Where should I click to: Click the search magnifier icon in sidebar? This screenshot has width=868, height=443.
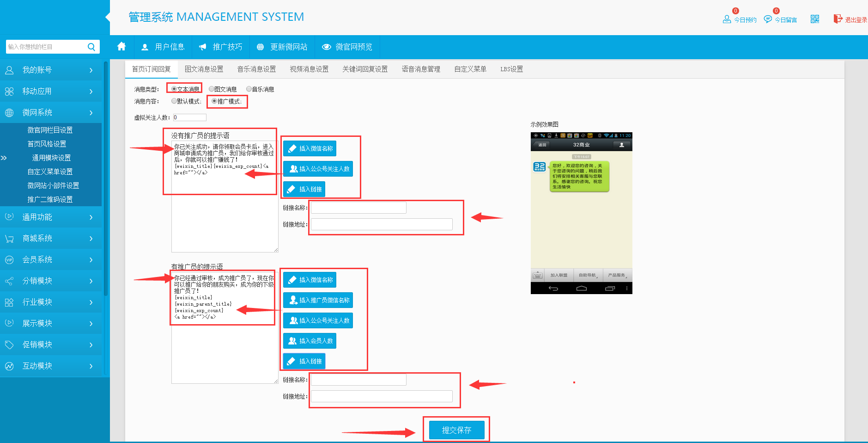coord(91,47)
